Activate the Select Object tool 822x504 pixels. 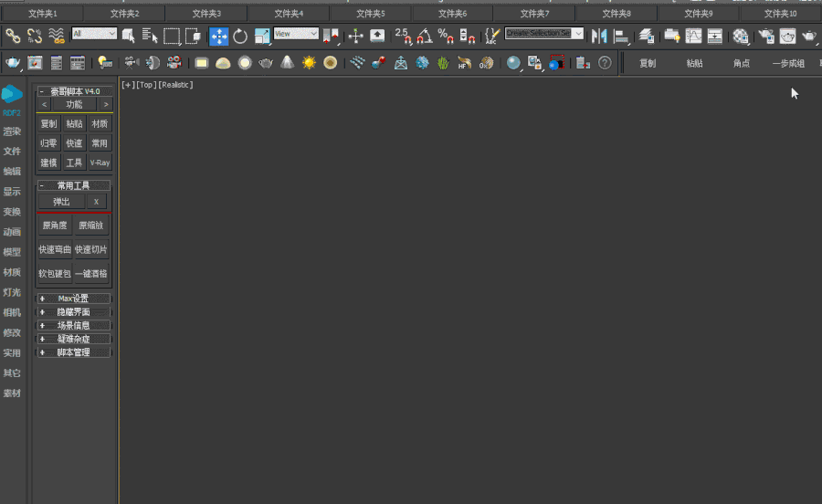pyautogui.click(x=128, y=36)
